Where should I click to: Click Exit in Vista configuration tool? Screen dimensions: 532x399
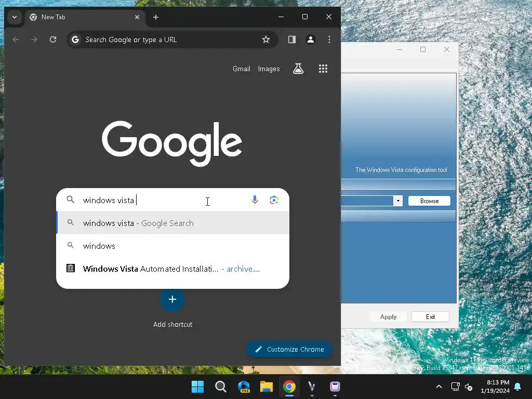[x=430, y=316]
